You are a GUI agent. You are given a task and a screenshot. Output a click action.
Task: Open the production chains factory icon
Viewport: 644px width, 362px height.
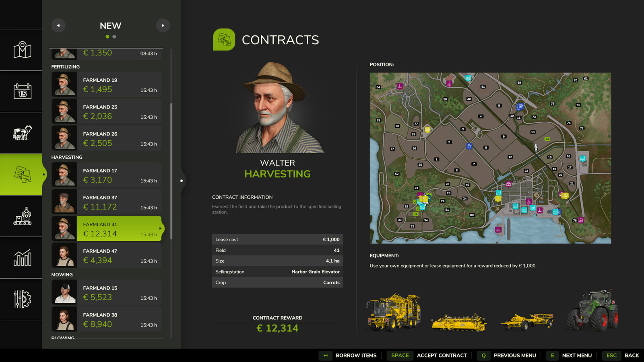(22, 216)
